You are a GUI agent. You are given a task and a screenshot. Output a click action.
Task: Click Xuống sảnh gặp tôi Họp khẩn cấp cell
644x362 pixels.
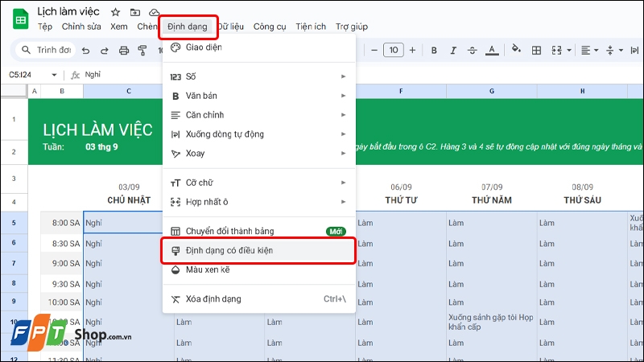tap(492, 322)
